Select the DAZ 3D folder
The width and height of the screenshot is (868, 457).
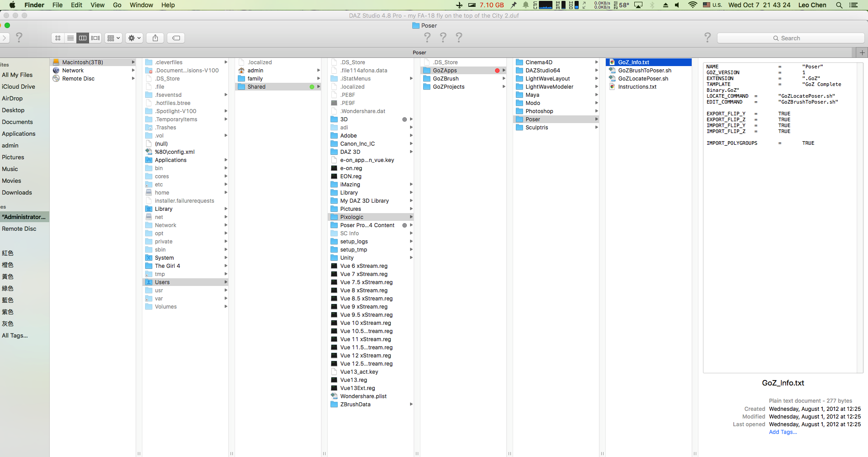[370, 152]
